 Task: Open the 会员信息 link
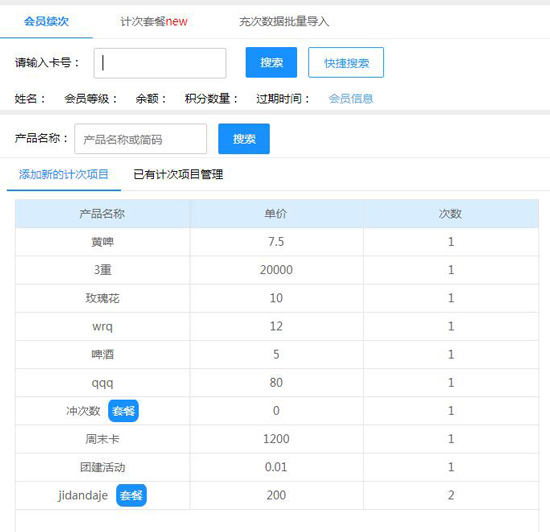point(351,99)
